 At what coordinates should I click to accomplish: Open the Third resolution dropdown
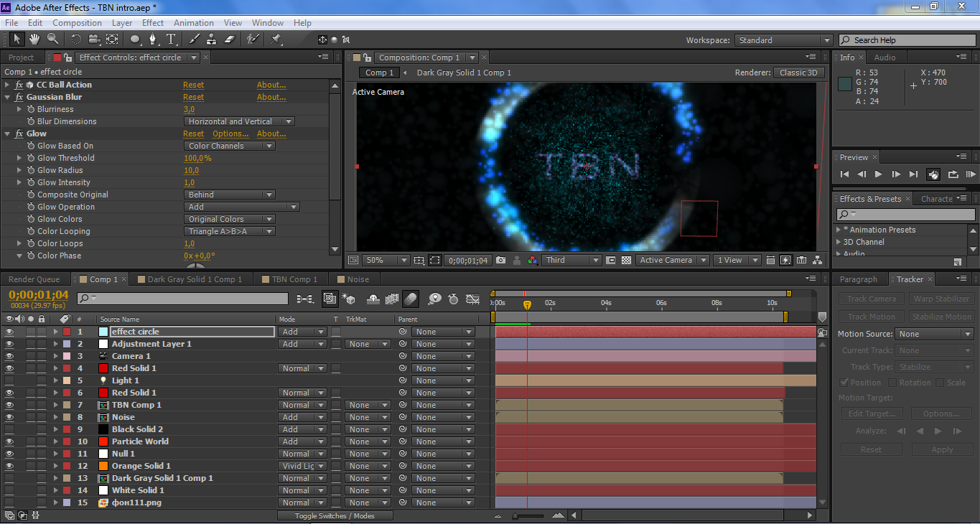[571, 261]
